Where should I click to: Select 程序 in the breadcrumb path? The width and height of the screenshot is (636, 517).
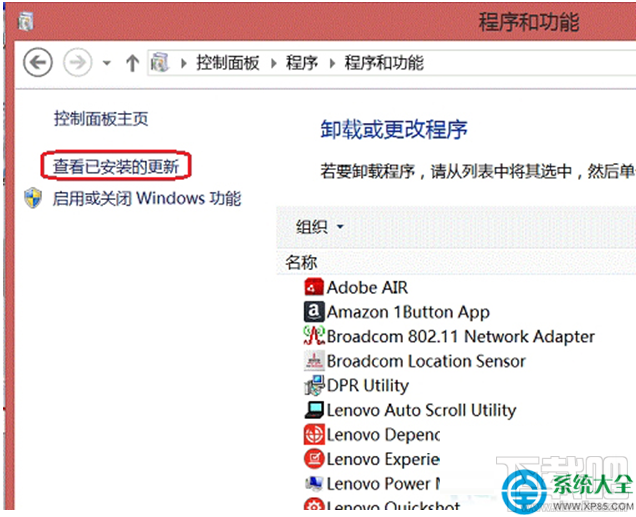click(x=302, y=63)
